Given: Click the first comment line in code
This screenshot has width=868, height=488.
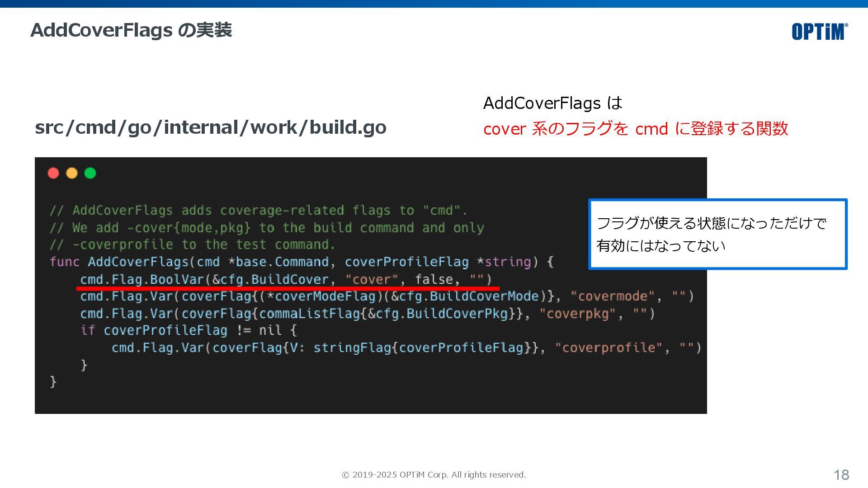Looking at the screenshot, I should [258, 211].
